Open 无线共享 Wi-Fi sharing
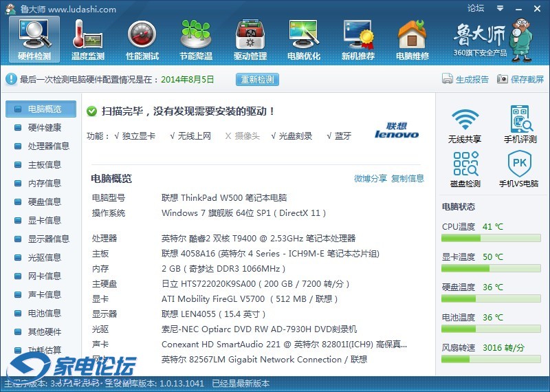Screen dimensions: 550x392 click(465, 125)
